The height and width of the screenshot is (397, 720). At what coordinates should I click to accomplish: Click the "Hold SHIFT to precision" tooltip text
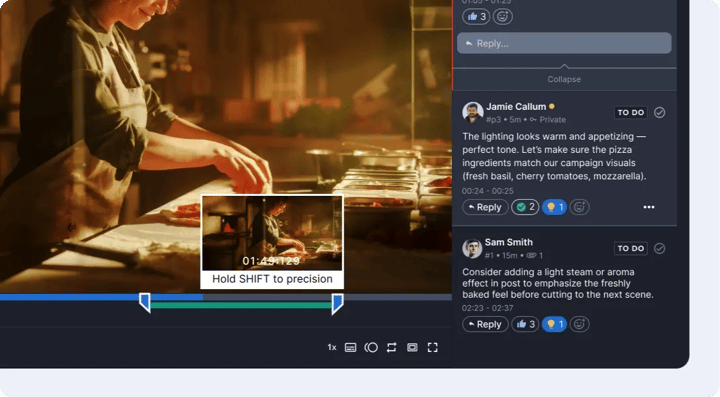click(x=272, y=279)
